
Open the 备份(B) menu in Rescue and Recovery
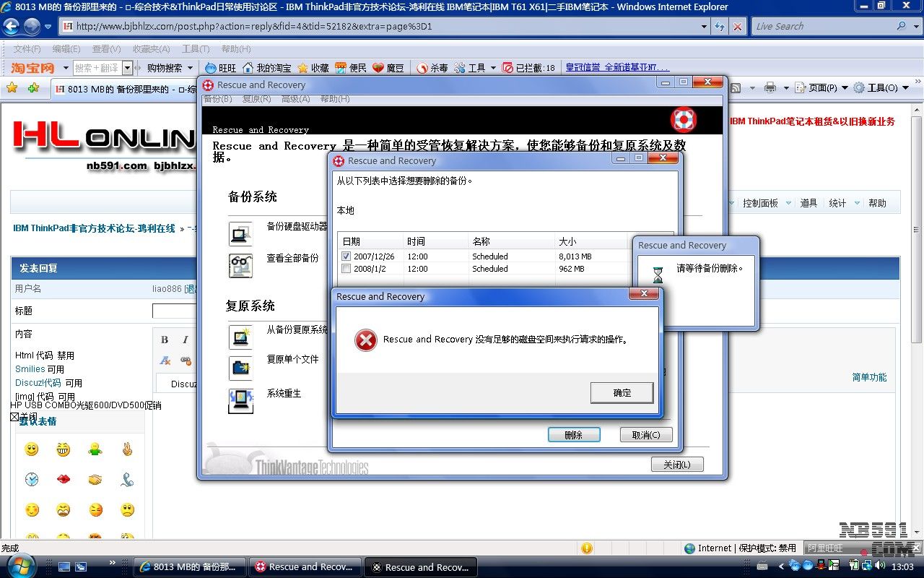217,99
